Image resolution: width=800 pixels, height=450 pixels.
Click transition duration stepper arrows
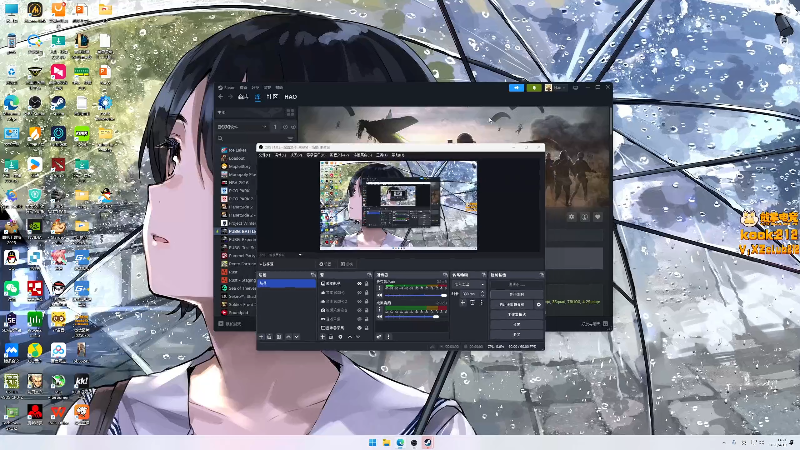[483, 293]
